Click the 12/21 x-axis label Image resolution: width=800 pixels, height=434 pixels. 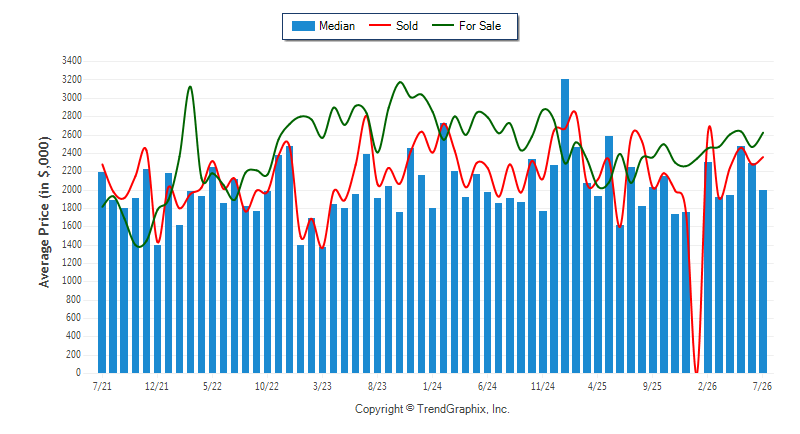click(x=157, y=386)
